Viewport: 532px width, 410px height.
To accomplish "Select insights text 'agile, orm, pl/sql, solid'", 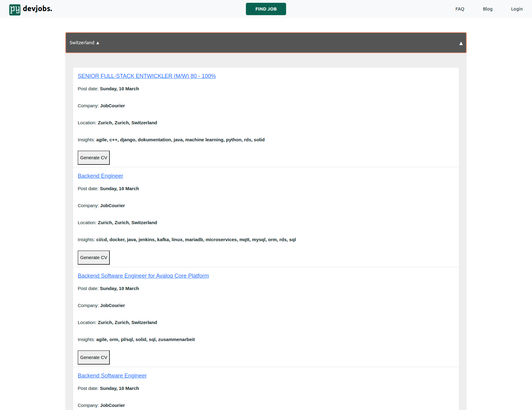I will pos(145,340).
